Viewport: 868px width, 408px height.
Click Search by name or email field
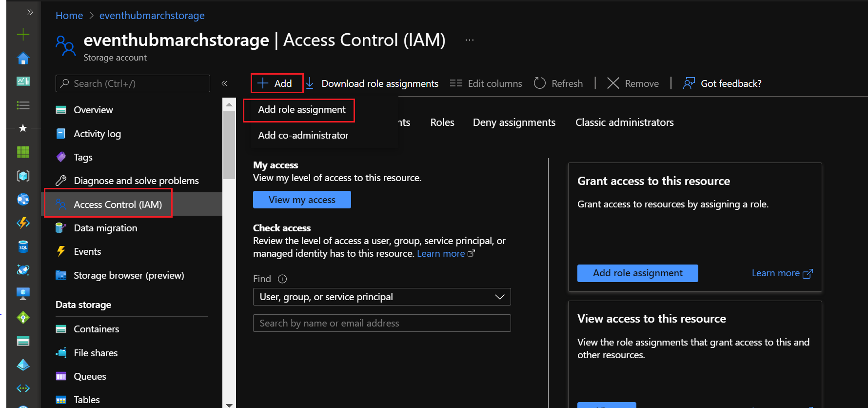click(x=381, y=323)
